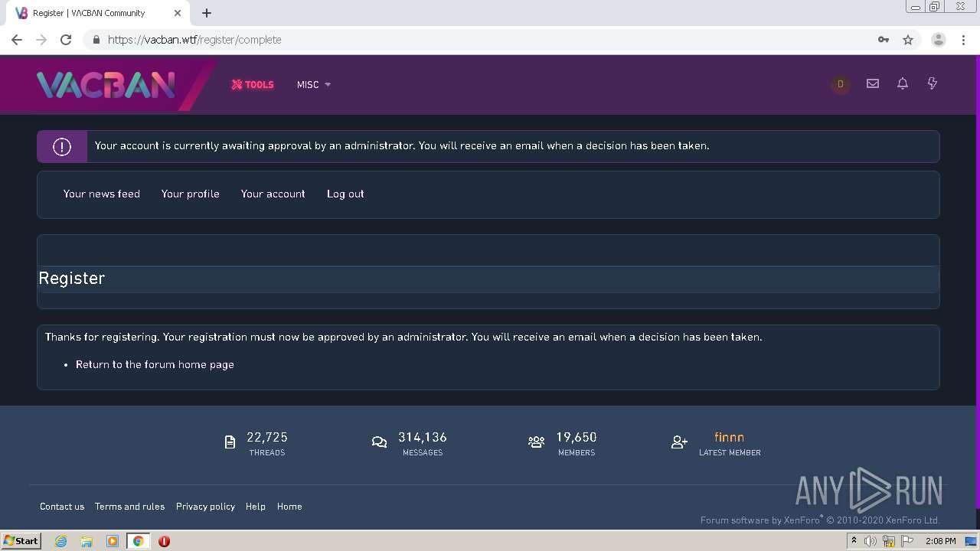This screenshot has width=980, height=551.
Task: Go back in browser history
Action: [17, 40]
